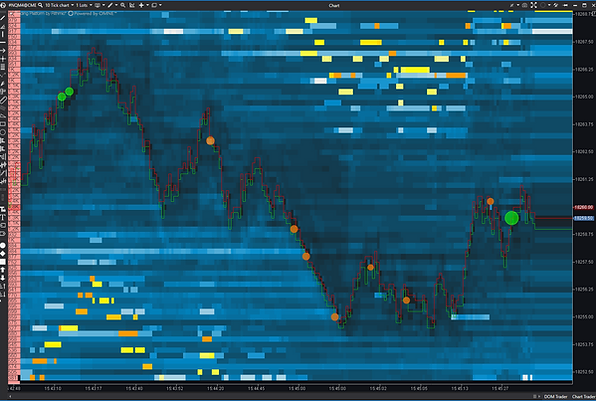Click the zoom magnifier icon in the top toolbar
The width and height of the screenshot is (596, 401).
[x=123, y=5]
